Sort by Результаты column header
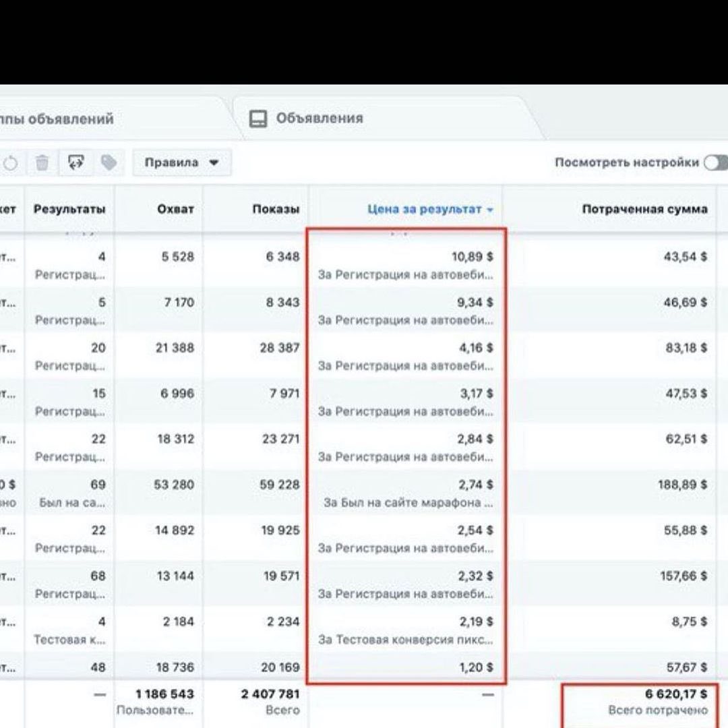 pyautogui.click(x=69, y=209)
